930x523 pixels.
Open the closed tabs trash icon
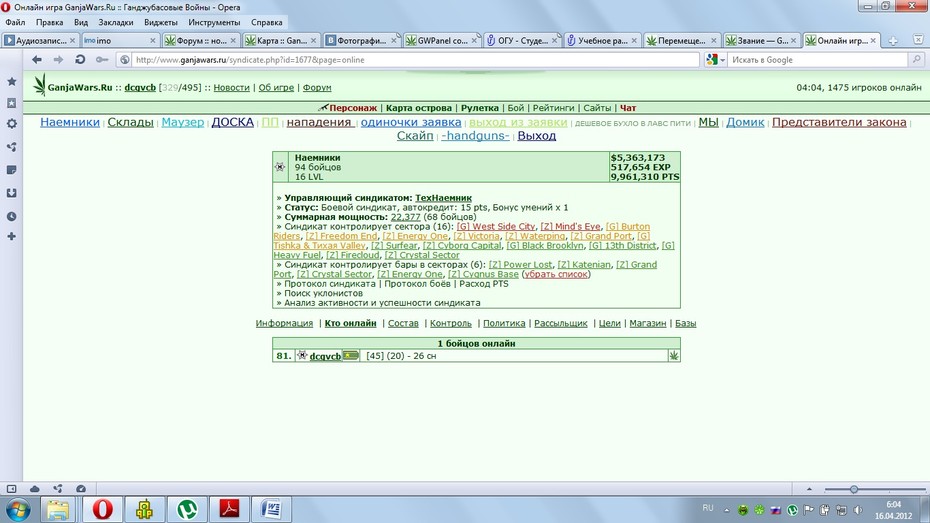pos(918,40)
